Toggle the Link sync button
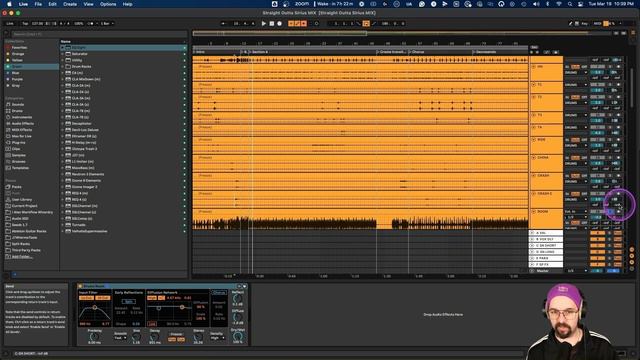 tap(10, 24)
